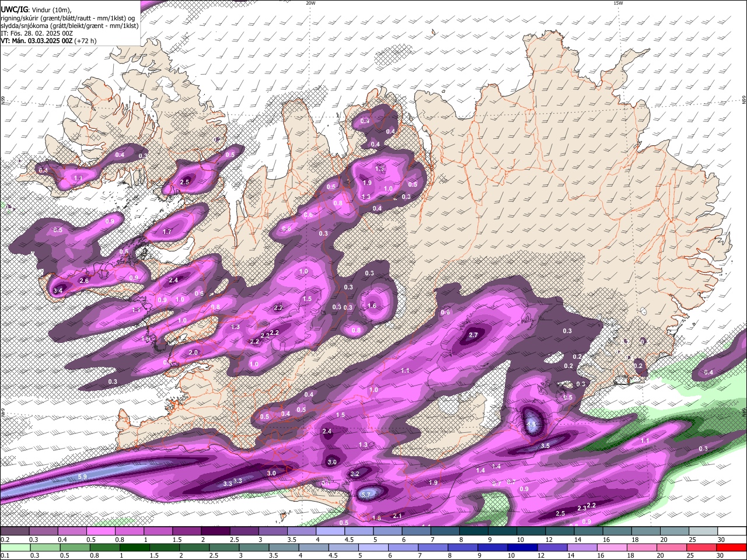Click the '1.6' value in the central circular cell
The width and height of the screenshot is (747, 560).
pos(372,306)
